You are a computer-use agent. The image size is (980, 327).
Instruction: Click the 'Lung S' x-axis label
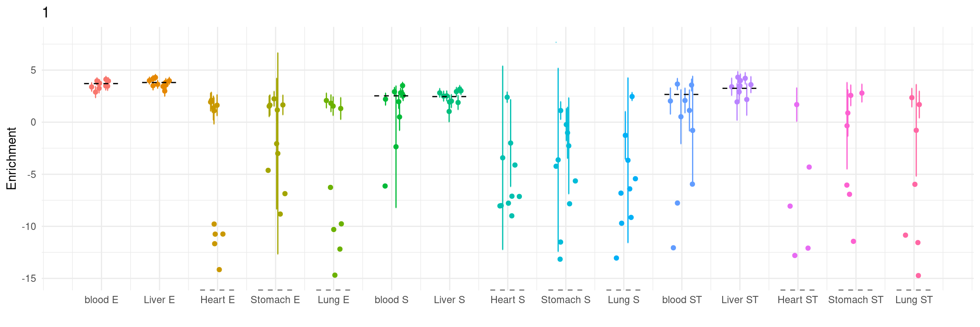[624, 300]
